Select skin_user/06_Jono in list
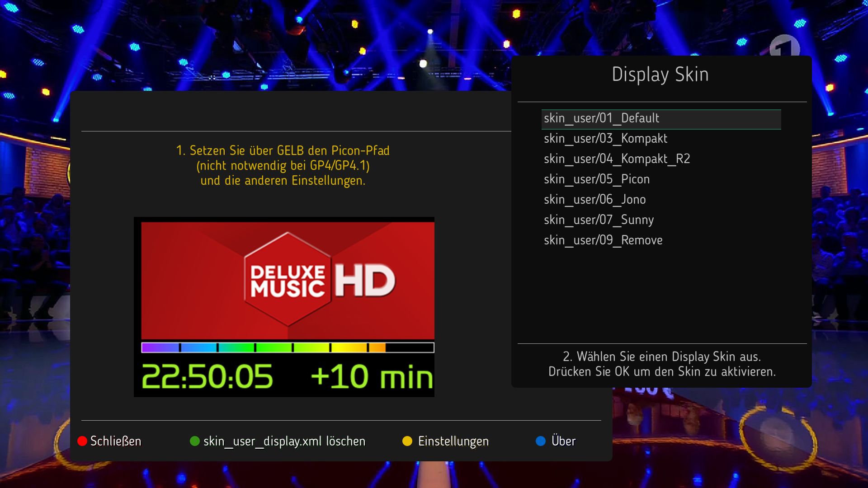Screen dimensions: 868x488 595,200
